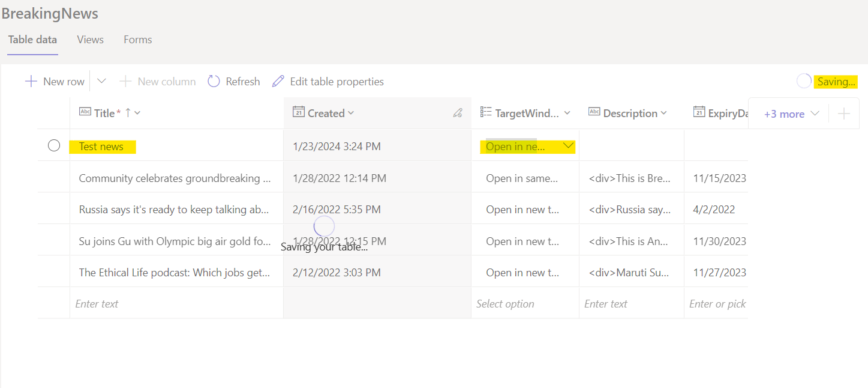Click the calendar icon on the Created header

pyautogui.click(x=298, y=112)
